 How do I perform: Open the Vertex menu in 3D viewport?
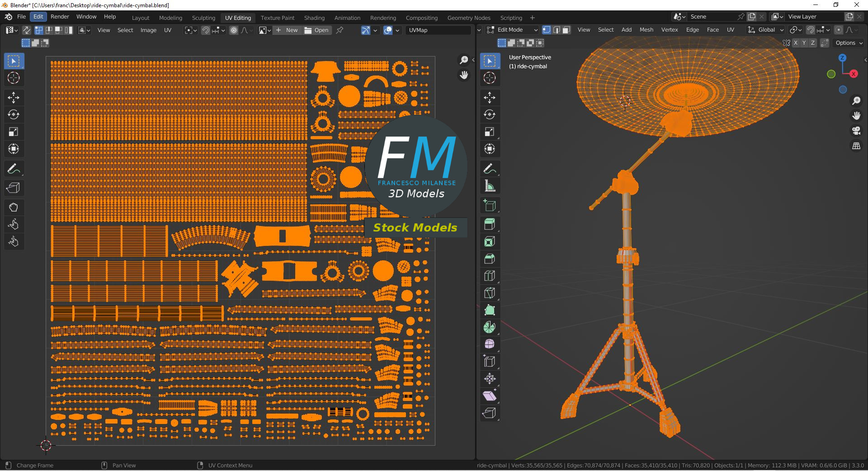pyautogui.click(x=670, y=30)
